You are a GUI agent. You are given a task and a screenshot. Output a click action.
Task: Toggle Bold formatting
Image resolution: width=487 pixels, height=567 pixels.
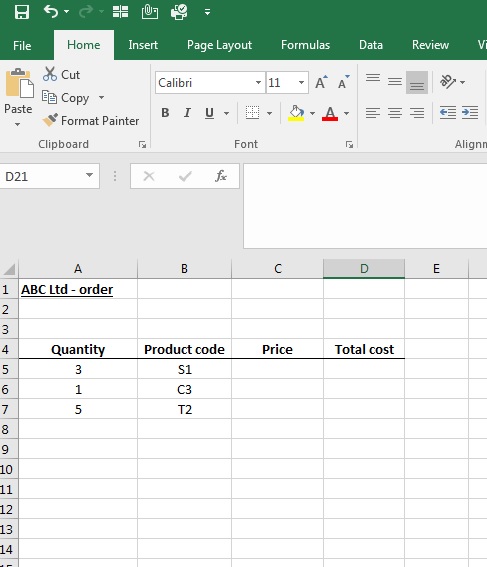(x=165, y=113)
